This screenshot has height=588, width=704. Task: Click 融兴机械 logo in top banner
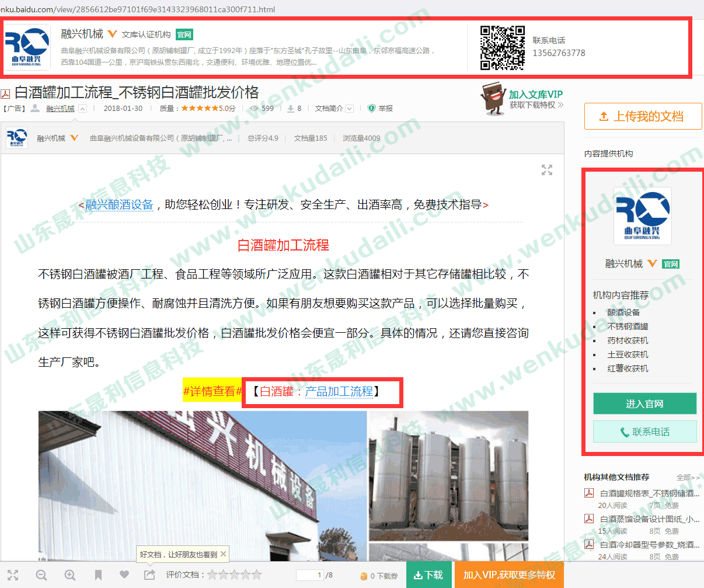point(27,47)
